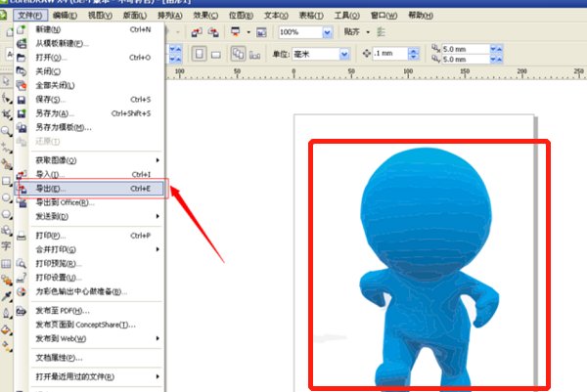Choose 导入(I)... from the File menu
The width and height of the screenshot is (587, 392).
click(x=89, y=174)
